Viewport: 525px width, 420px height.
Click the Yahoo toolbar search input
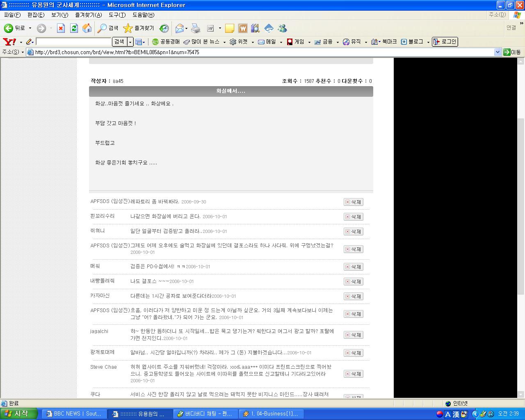73,42
